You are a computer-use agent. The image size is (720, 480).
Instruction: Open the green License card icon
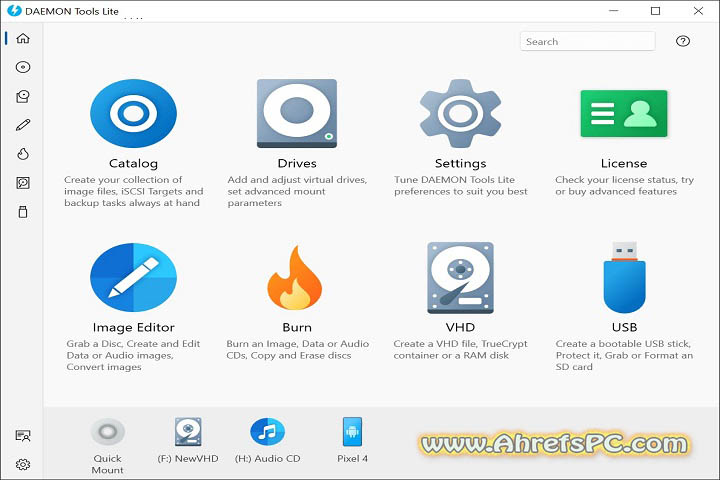[x=624, y=113]
